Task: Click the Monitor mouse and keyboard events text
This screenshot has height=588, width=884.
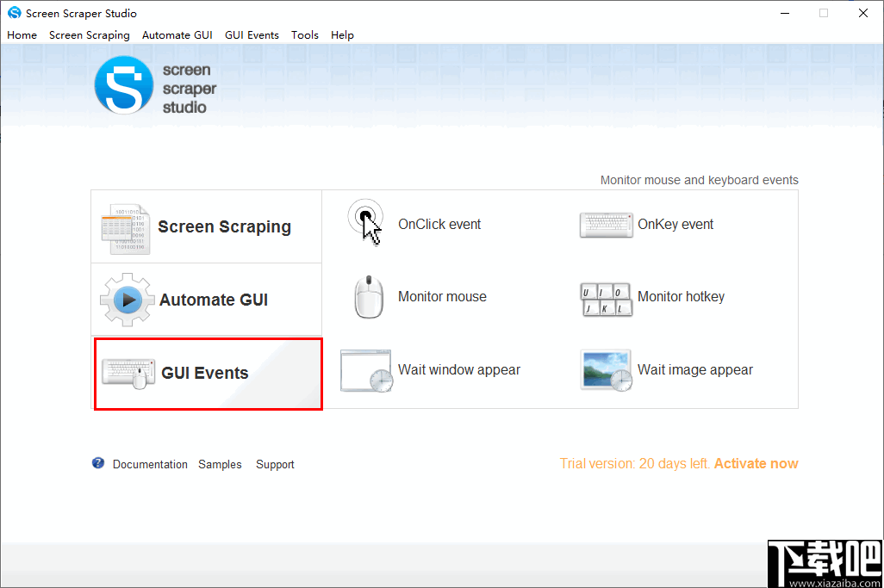Action: tap(699, 180)
